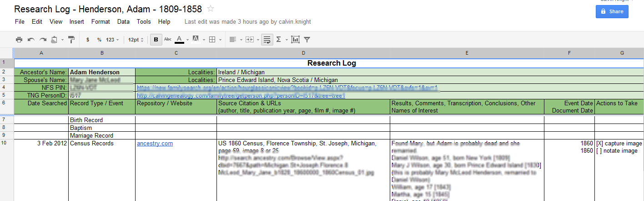Click the clipboard paste icon
644x201 pixels.
tap(54, 40)
